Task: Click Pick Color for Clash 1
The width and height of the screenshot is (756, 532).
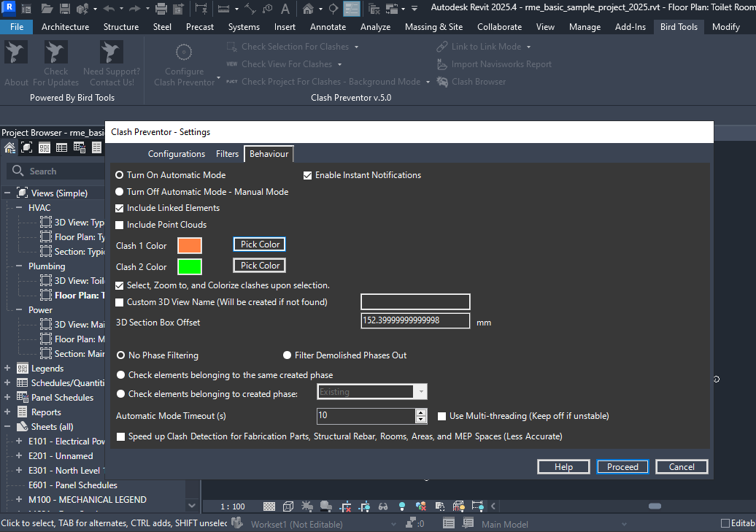Action: 259,244
